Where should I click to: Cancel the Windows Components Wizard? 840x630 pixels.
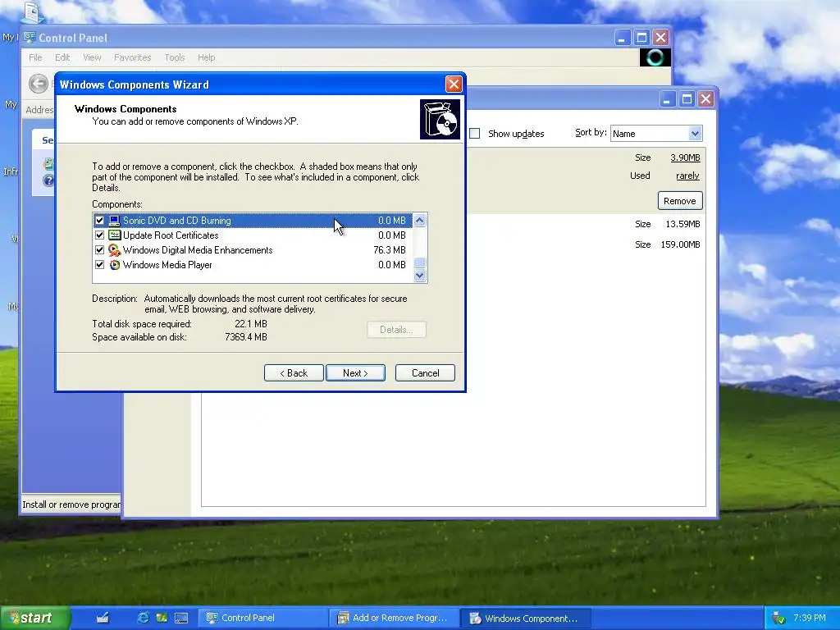click(426, 373)
